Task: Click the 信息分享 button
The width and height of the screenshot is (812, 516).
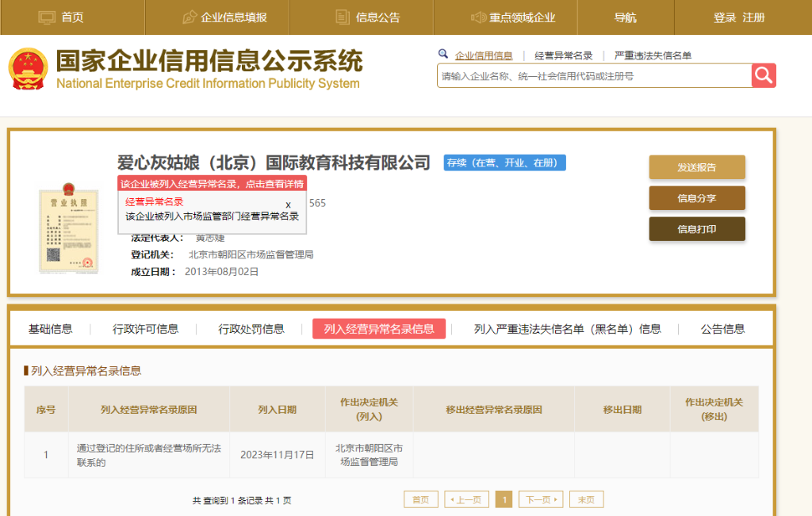Action: click(x=696, y=198)
